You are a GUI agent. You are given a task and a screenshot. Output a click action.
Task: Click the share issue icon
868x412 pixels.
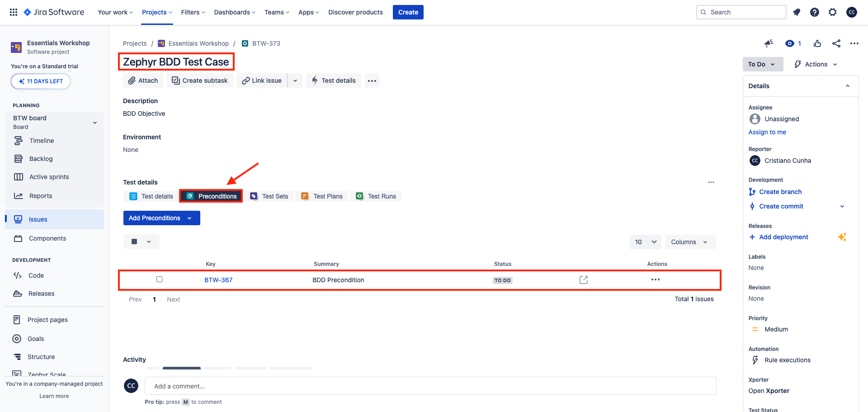836,43
